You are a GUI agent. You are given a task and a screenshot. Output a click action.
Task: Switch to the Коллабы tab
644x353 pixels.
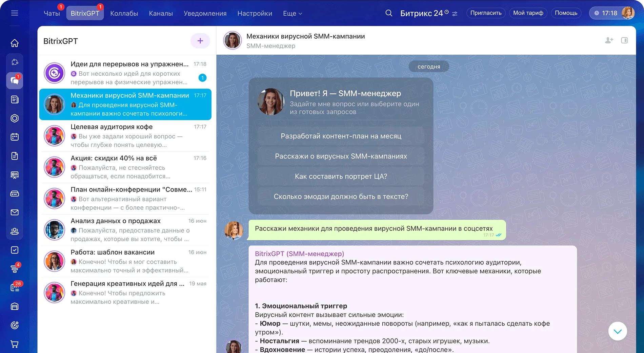pyautogui.click(x=124, y=13)
